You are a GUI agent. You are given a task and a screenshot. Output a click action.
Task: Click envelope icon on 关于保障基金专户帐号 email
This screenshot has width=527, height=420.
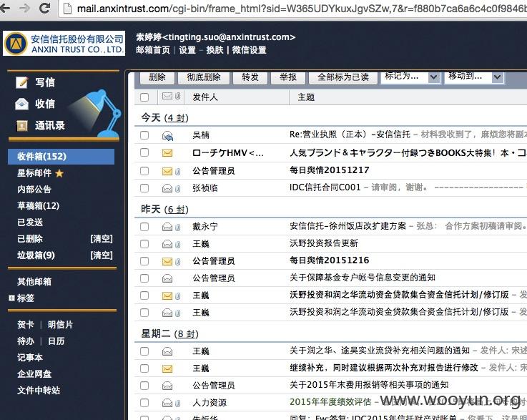point(167,278)
